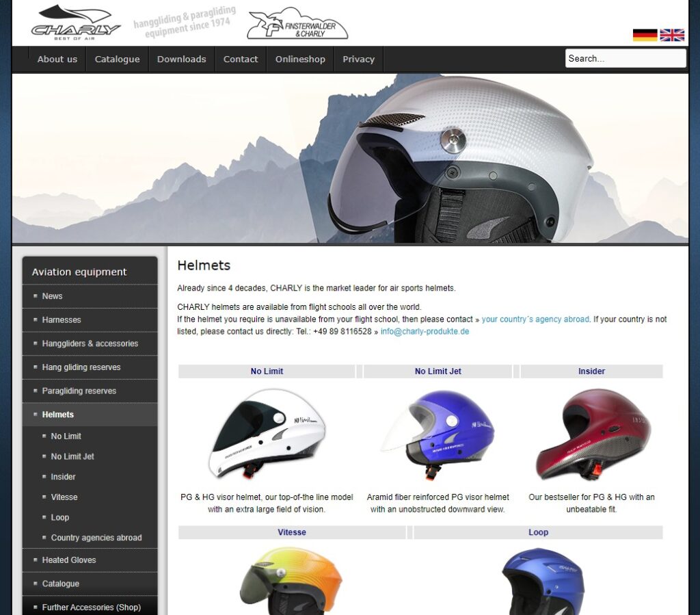700x615 pixels.
Task: Click text 'Our bestseller for PG & HG'
Action: coord(577,497)
